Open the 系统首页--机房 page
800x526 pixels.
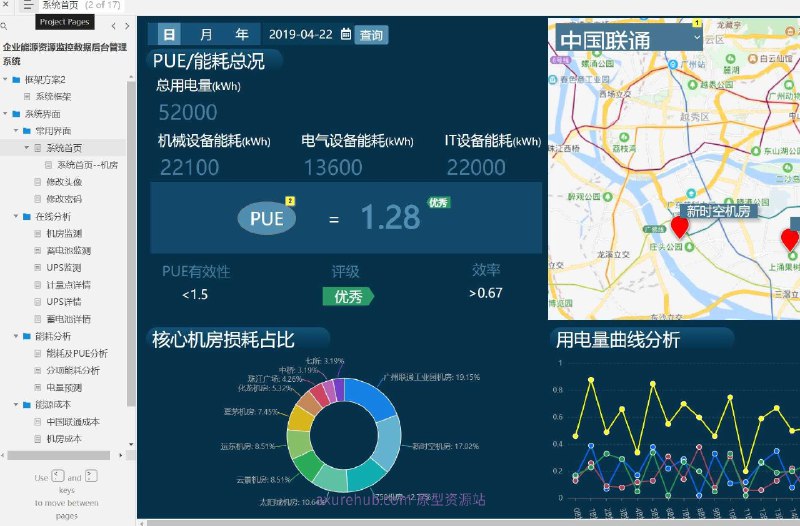click(87, 165)
